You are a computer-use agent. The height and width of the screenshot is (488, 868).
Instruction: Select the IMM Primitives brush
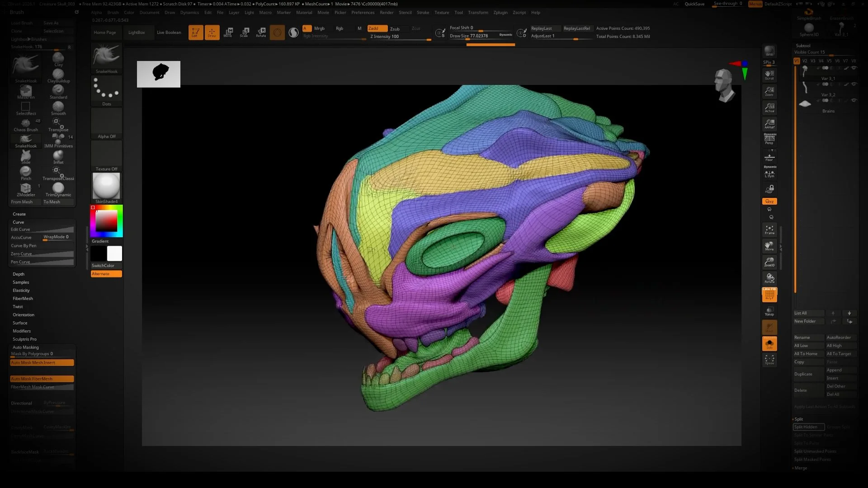tap(59, 138)
